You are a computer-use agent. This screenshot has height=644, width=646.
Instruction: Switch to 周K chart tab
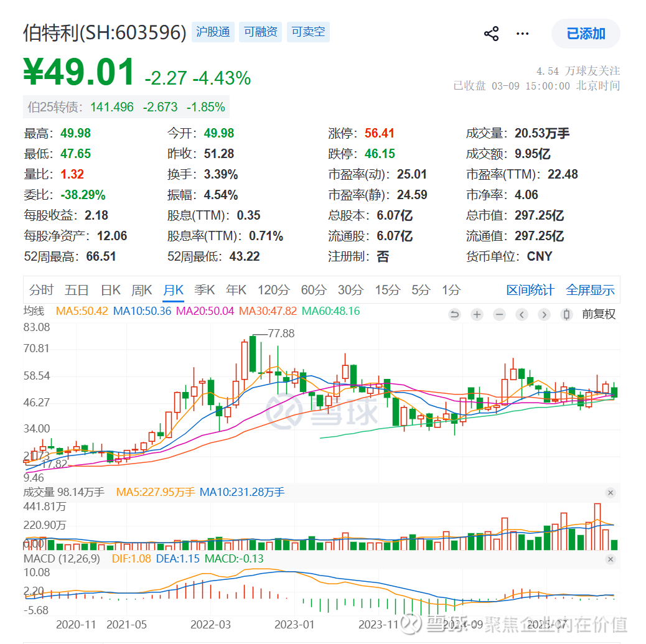(142, 290)
